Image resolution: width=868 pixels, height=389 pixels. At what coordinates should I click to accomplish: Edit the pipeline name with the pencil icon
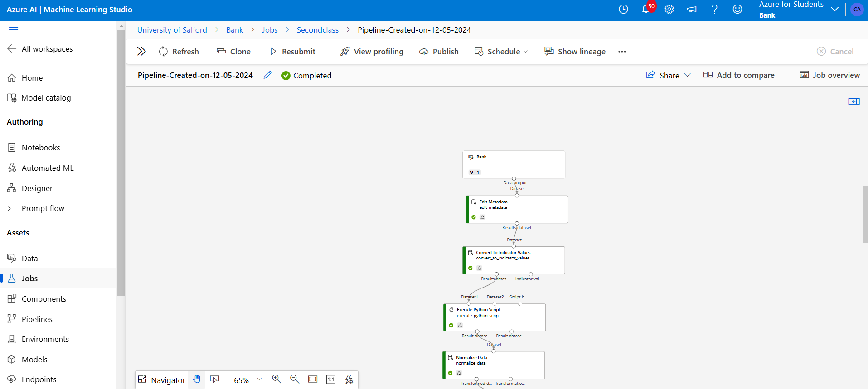267,75
